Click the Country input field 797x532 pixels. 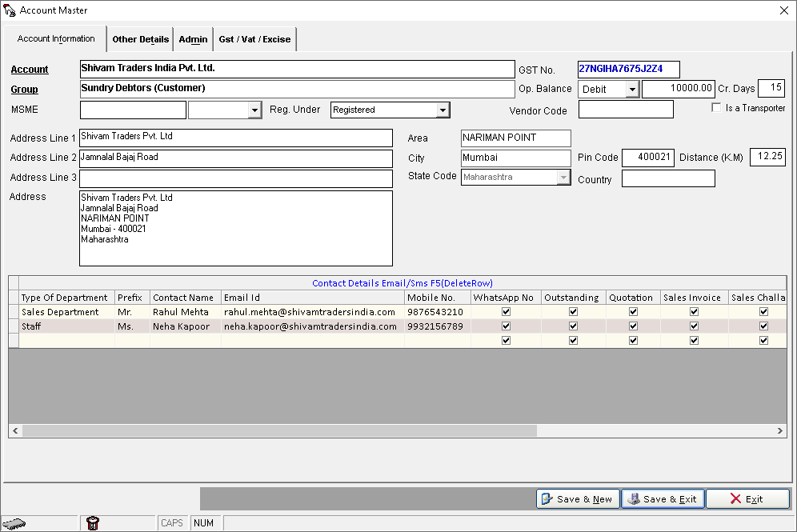pos(668,178)
